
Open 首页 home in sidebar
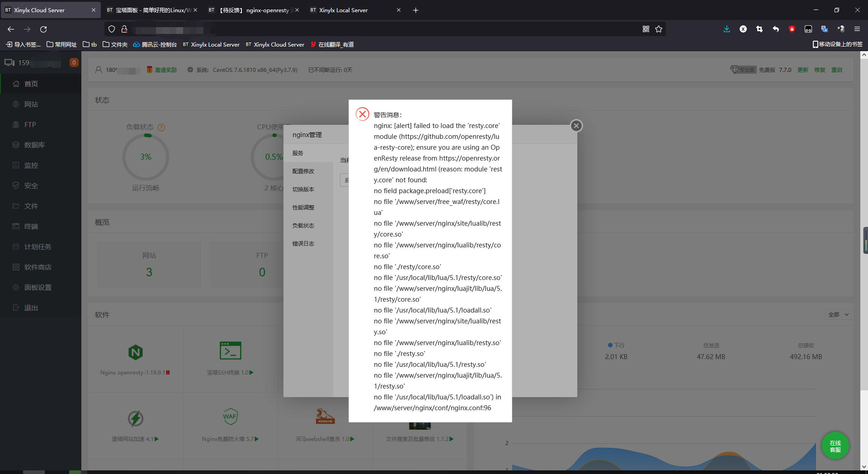41,84
